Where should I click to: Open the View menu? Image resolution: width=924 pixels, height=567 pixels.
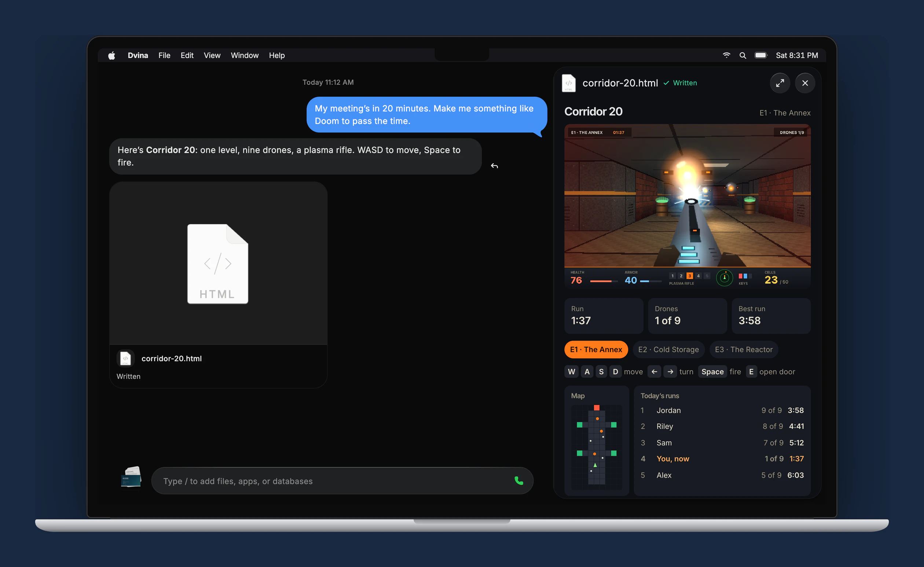tap(212, 55)
